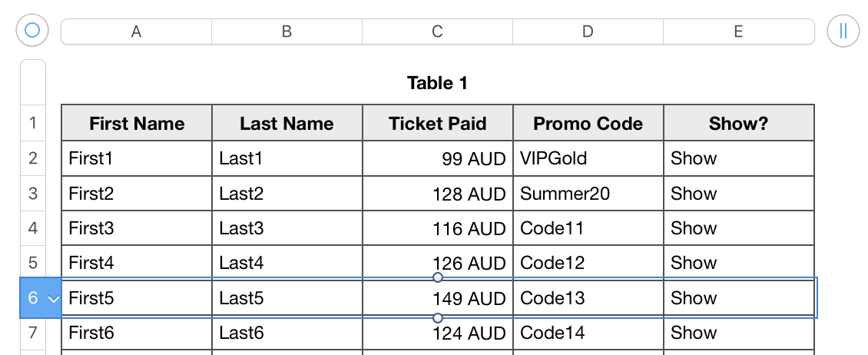
Task: Select row 7 header number
Action: pos(32,333)
